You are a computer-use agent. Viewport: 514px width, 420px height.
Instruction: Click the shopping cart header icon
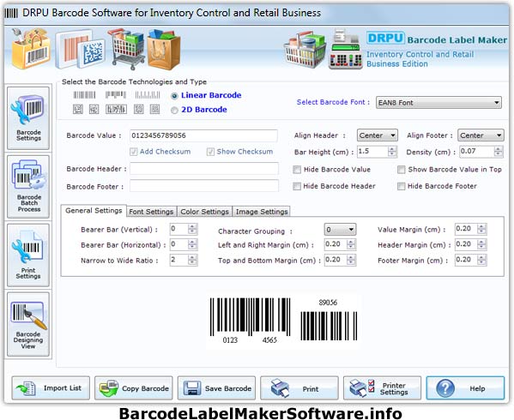126,49
